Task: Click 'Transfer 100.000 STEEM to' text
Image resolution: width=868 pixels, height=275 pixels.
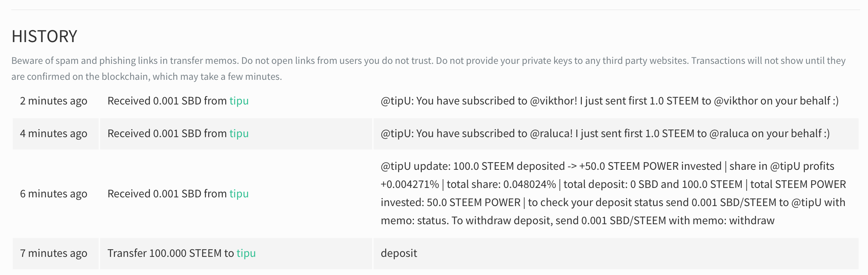Action: click(x=171, y=253)
